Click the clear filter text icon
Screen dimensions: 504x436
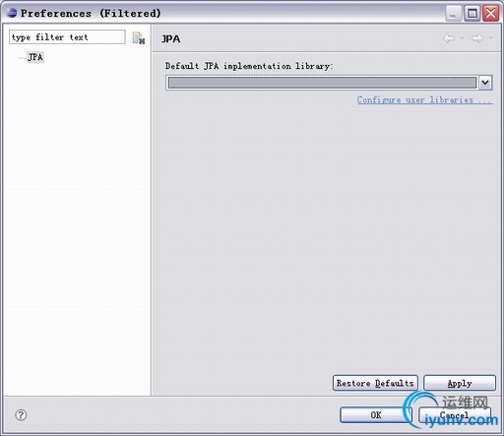pos(139,38)
